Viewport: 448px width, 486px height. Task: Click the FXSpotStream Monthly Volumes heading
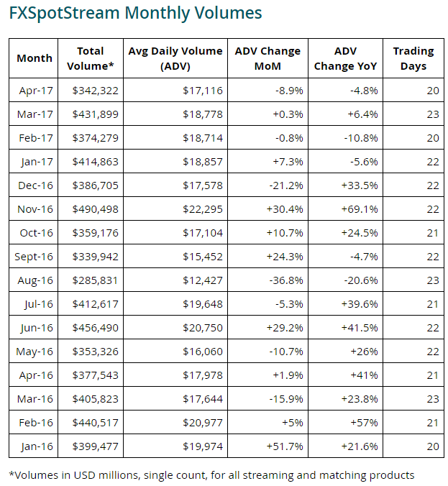[x=136, y=13]
